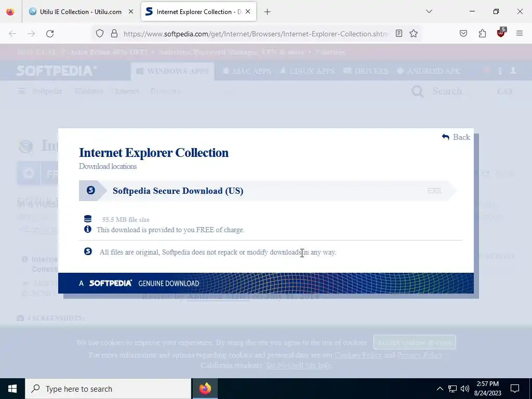
Task: Open the Cookies Policy link
Action: [358, 355]
